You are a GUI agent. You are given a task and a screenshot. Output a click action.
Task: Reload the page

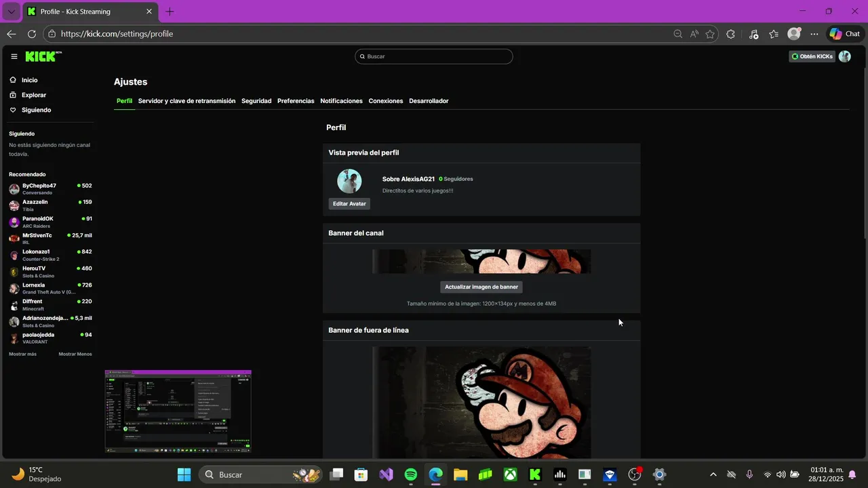(x=32, y=34)
